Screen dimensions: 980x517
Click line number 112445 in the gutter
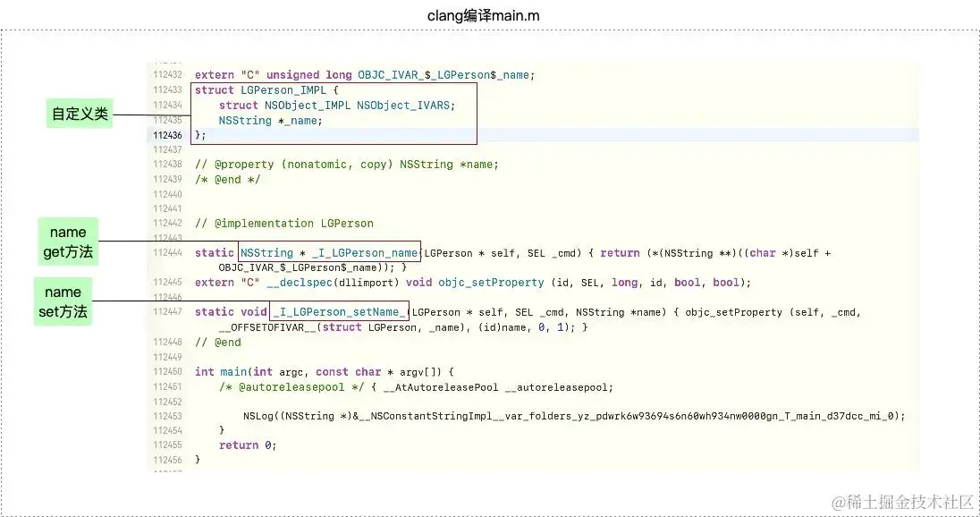[167, 283]
